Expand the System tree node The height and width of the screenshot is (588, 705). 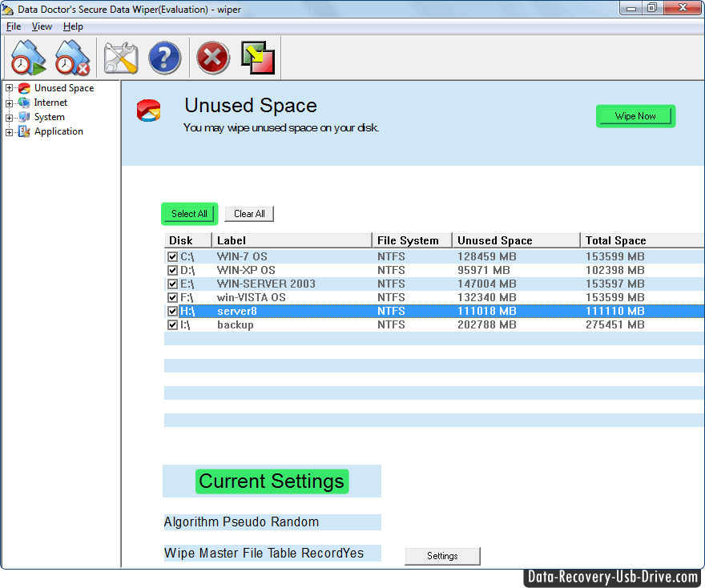[9, 118]
